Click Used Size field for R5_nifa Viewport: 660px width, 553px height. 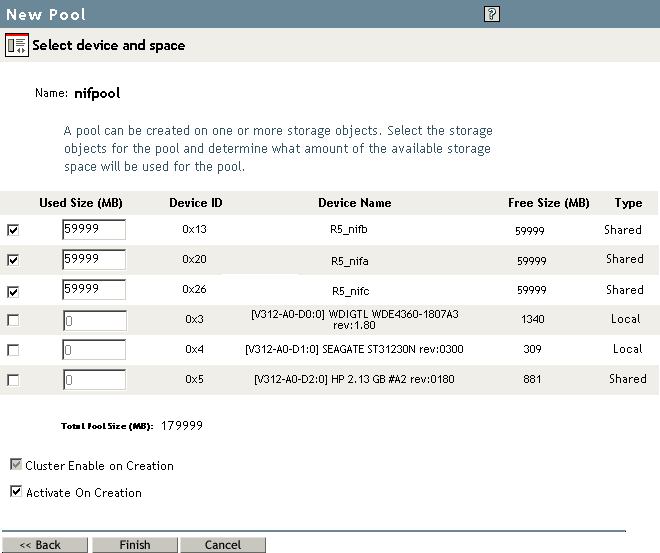click(x=94, y=259)
